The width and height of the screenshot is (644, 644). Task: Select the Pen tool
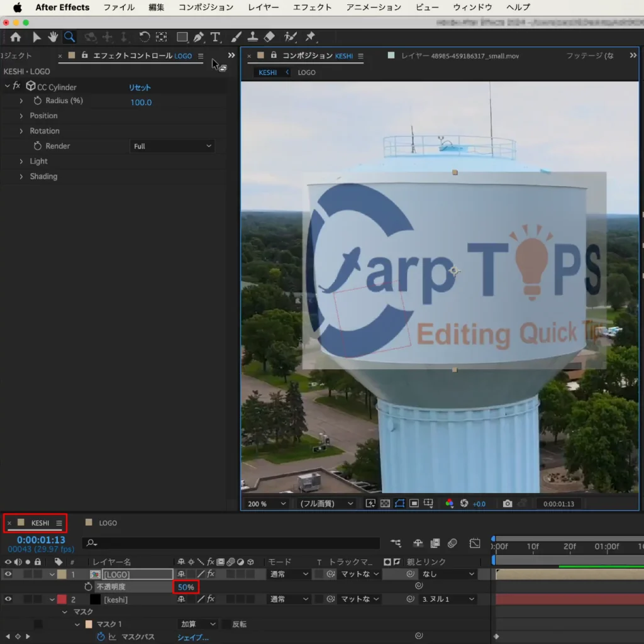[x=199, y=37]
